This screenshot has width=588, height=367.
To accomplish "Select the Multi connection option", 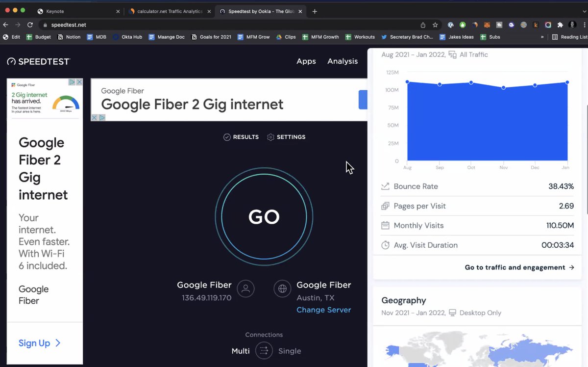I will tap(241, 351).
